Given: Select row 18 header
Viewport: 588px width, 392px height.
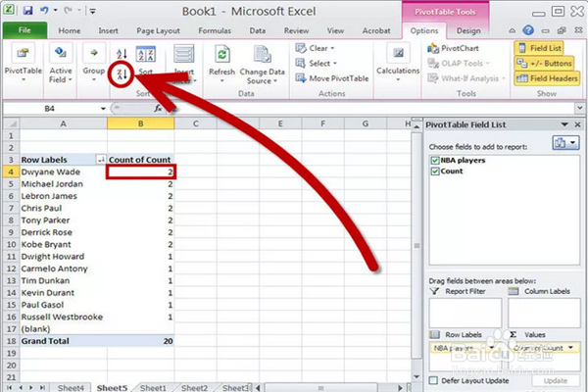Looking at the screenshot, I should tap(11, 341).
